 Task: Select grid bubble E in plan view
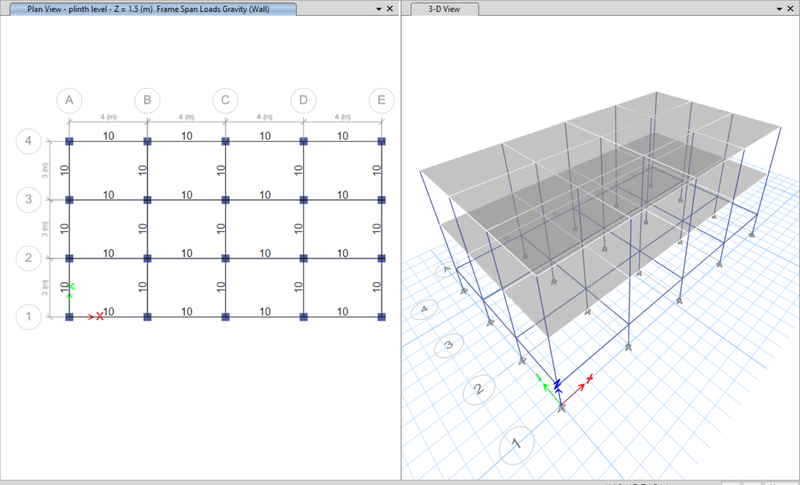(x=382, y=100)
